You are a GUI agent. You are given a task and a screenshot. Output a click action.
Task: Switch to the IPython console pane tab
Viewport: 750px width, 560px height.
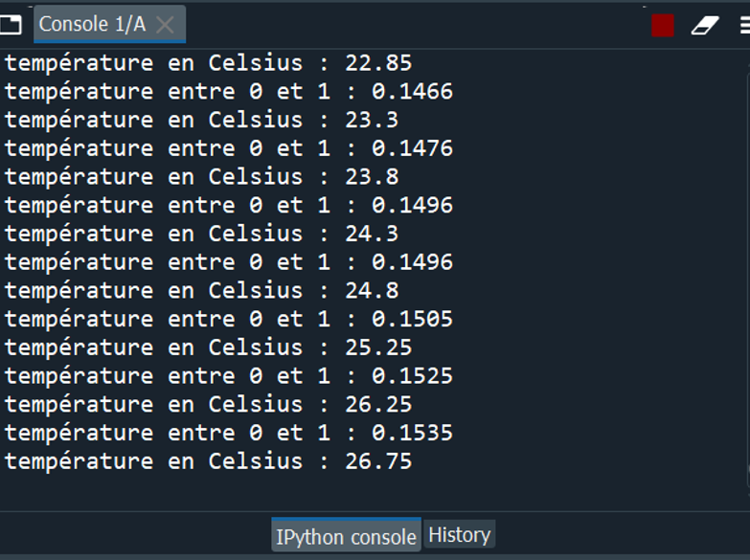346,536
